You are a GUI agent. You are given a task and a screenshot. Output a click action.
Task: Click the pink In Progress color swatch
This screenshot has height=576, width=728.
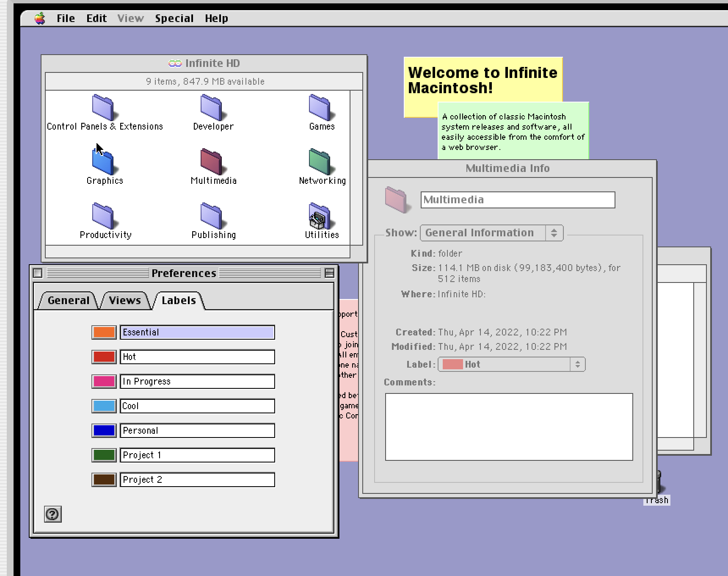click(x=104, y=382)
